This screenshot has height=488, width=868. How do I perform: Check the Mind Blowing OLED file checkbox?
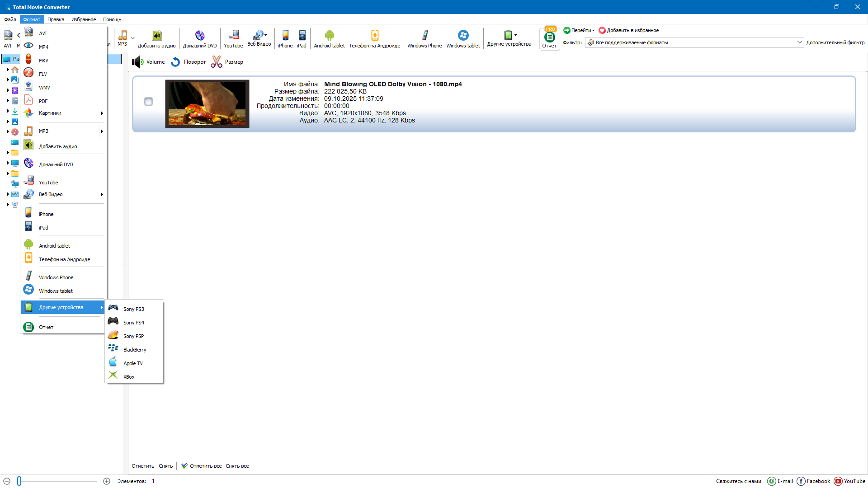(148, 102)
